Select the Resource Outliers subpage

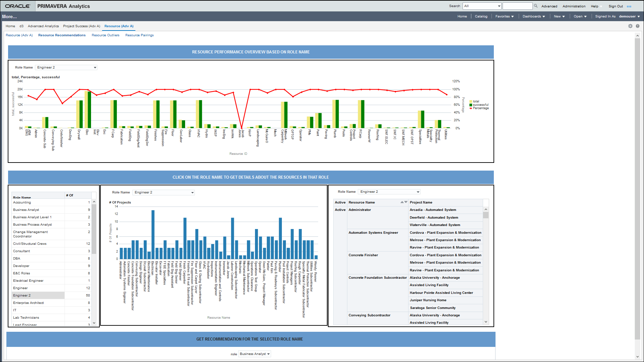(x=105, y=35)
